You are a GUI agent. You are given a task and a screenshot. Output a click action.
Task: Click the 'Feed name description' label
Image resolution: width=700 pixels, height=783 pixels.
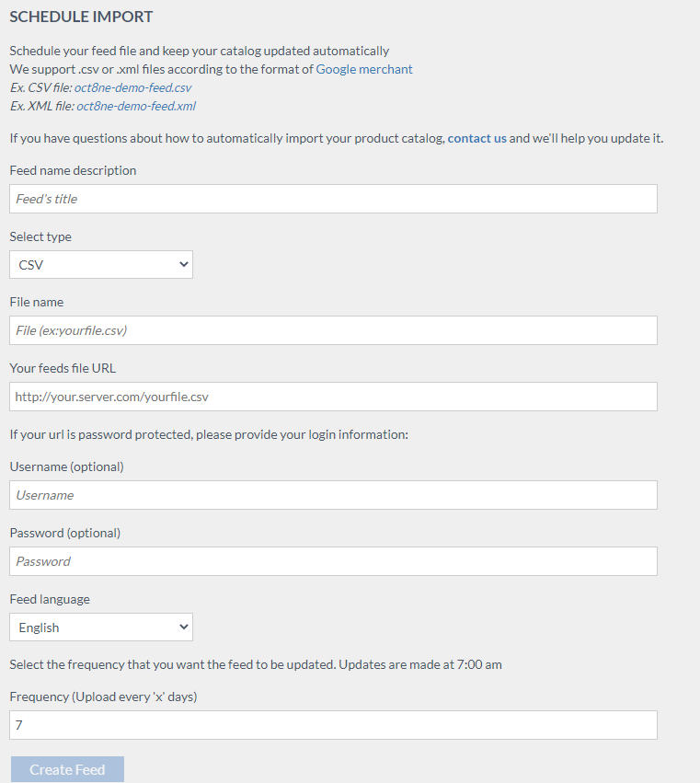pyautogui.click(x=73, y=170)
